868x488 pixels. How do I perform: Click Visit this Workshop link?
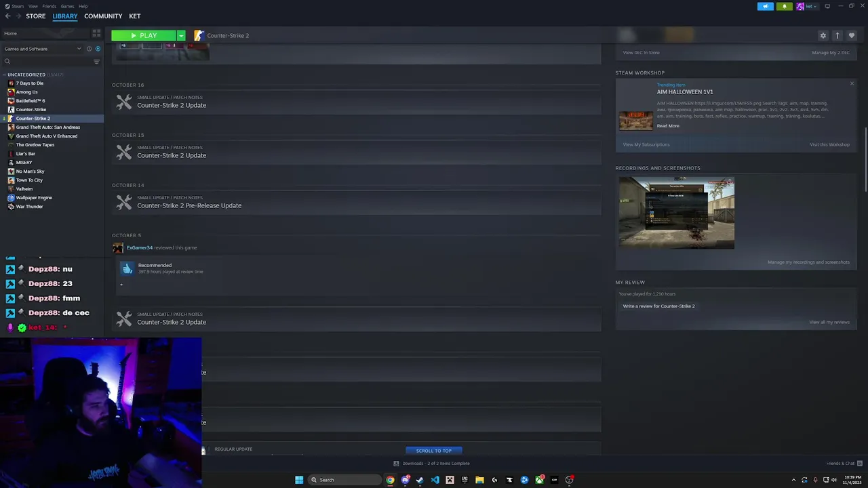[x=829, y=144]
